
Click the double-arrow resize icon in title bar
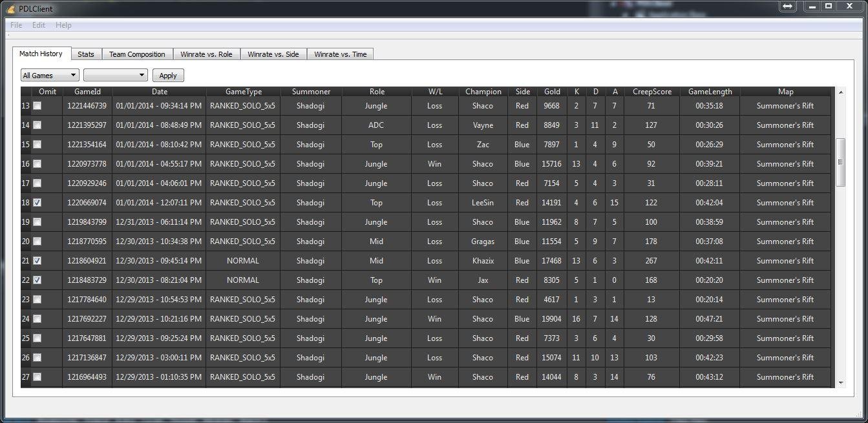pos(787,6)
